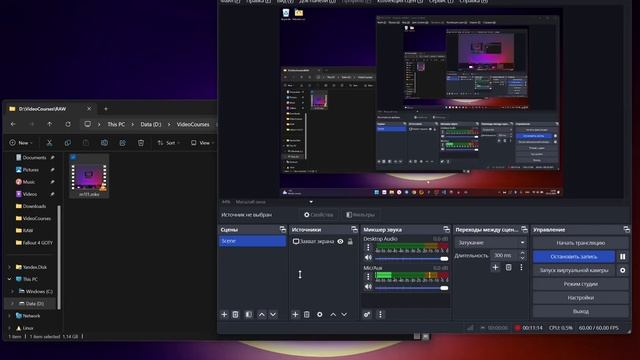The width and height of the screenshot is (640, 360).
Task: Click Остановить запись button
Action: pos(574,256)
